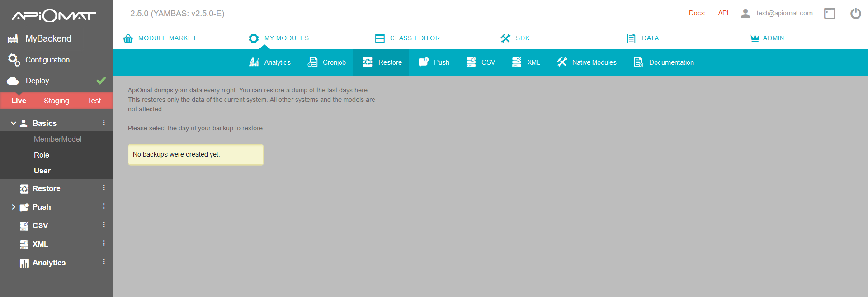868x297 pixels.
Task: Expand the Push module tree
Action: 14,207
